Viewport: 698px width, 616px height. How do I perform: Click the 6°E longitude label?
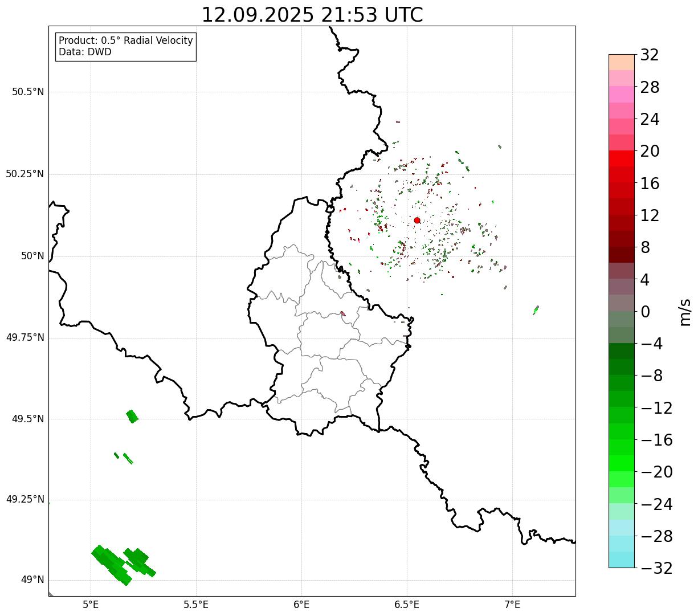[x=301, y=604]
